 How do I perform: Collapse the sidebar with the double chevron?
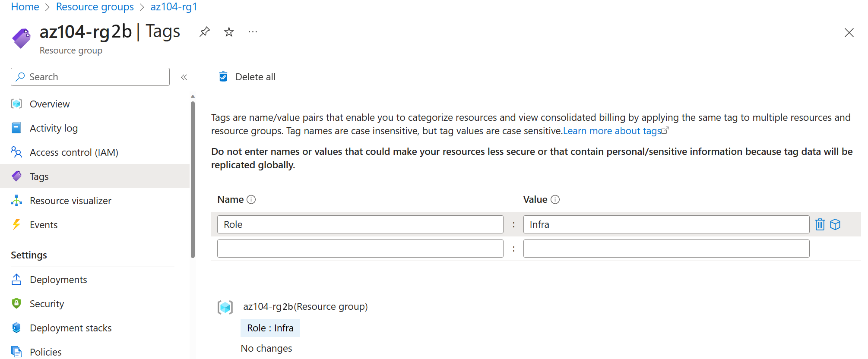(x=184, y=77)
